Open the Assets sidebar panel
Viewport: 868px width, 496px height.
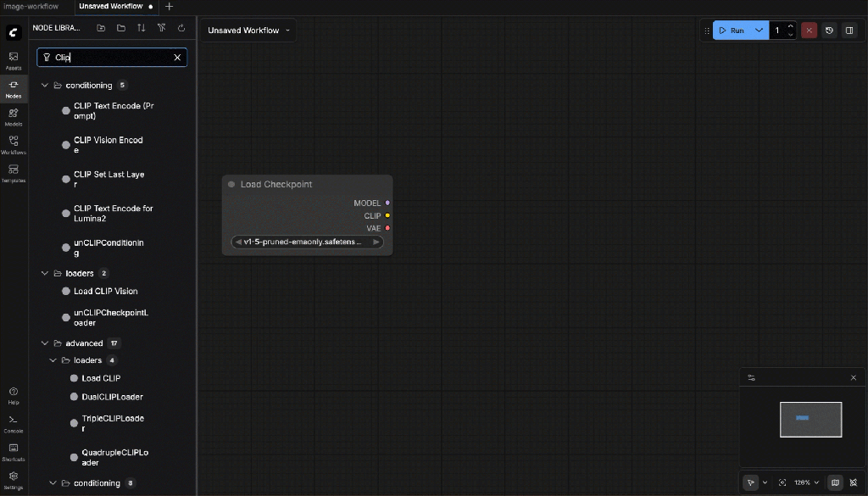14,60
